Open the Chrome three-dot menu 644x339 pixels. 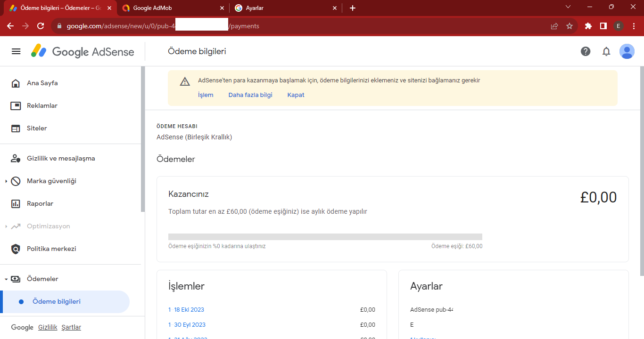tap(634, 26)
